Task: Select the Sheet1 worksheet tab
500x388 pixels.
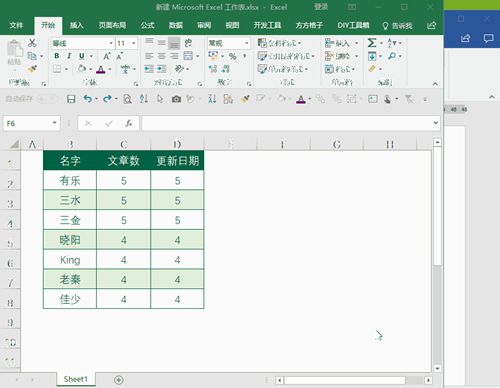Action: [x=75, y=379]
